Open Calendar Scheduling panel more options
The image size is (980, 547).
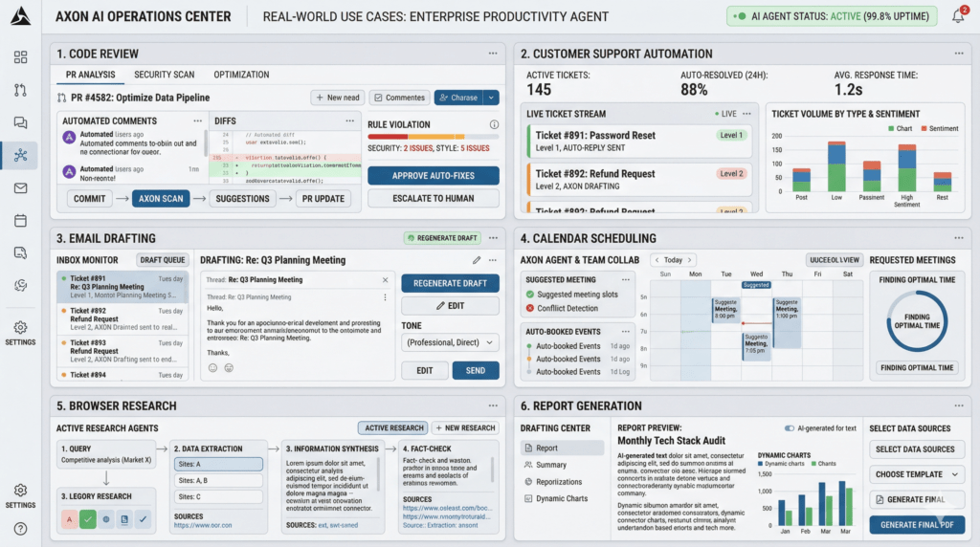point(959,238)
